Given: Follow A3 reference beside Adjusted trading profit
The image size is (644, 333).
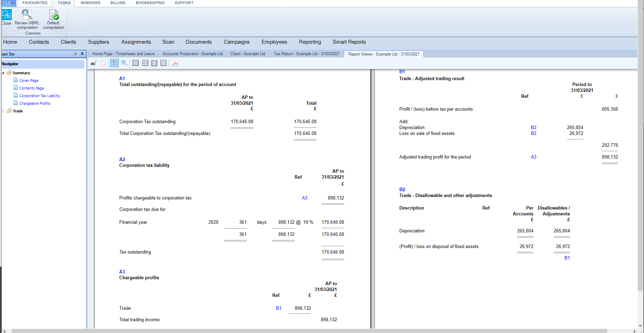Looking at the screenshot, I should click(534, 157).
